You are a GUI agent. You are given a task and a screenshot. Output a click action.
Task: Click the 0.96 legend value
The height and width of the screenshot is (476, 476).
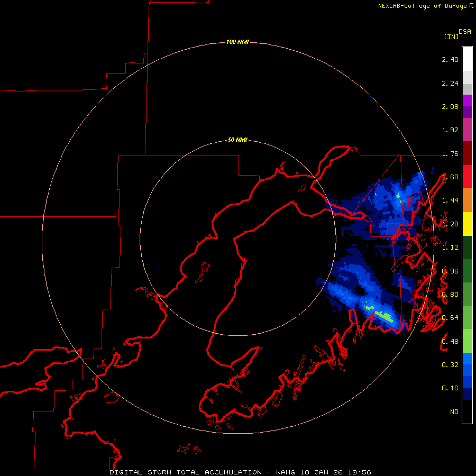coord(450,271)
